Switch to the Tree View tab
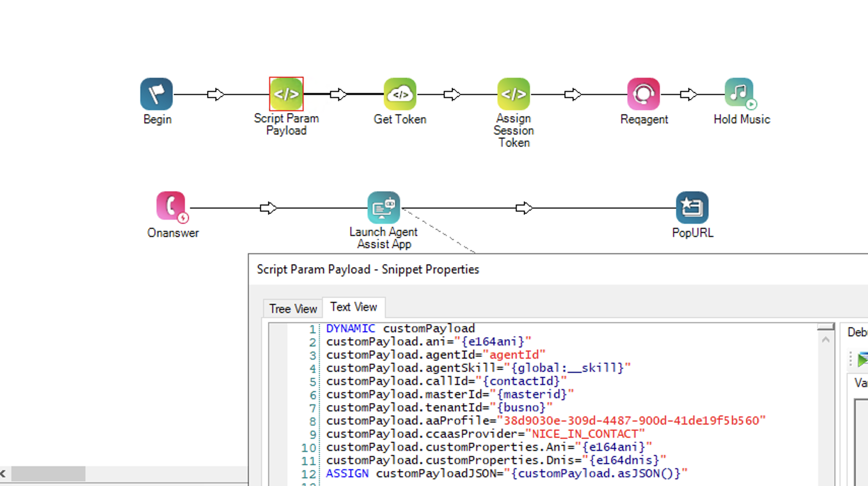 [293, 308]
